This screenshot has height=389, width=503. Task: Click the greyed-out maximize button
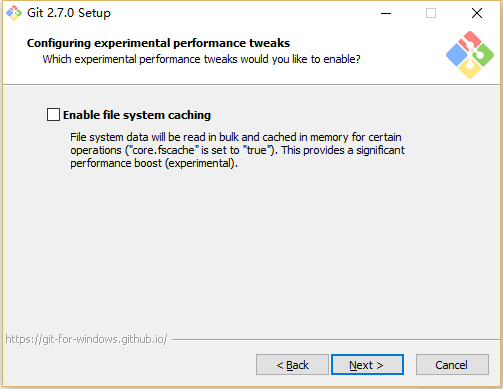pyautogui.click(x=431, y=13)
